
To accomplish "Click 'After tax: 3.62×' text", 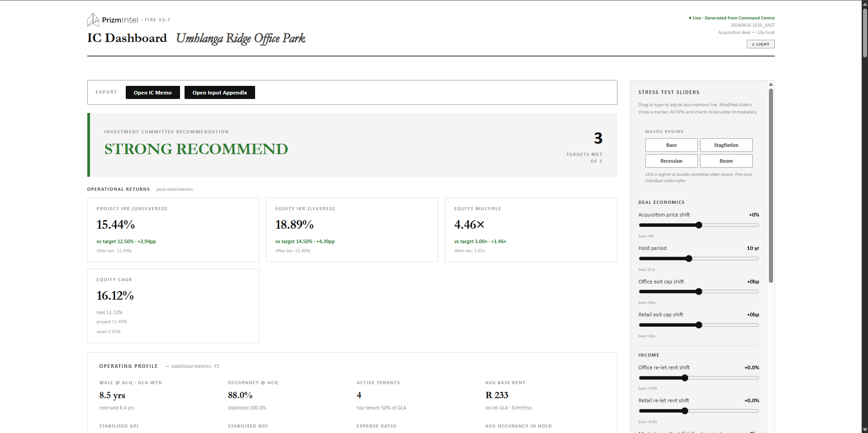I will 470,251.
